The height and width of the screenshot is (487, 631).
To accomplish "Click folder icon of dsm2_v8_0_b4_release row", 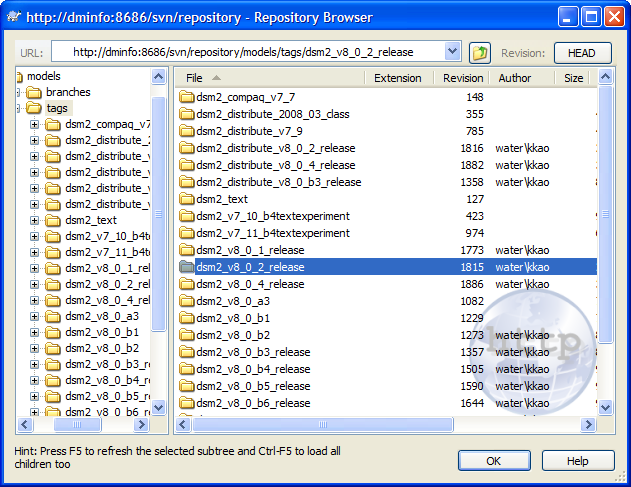I will (x=187, y=369).
